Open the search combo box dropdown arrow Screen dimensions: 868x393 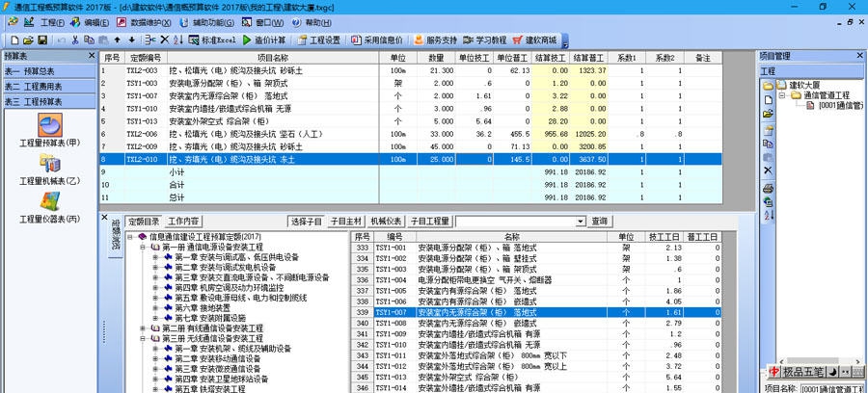coord(580,222)
